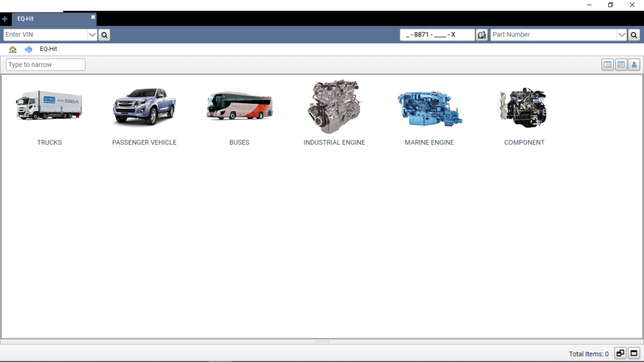Click the add new tab plus button
The image size is (644, 362).
click(5, 19)
